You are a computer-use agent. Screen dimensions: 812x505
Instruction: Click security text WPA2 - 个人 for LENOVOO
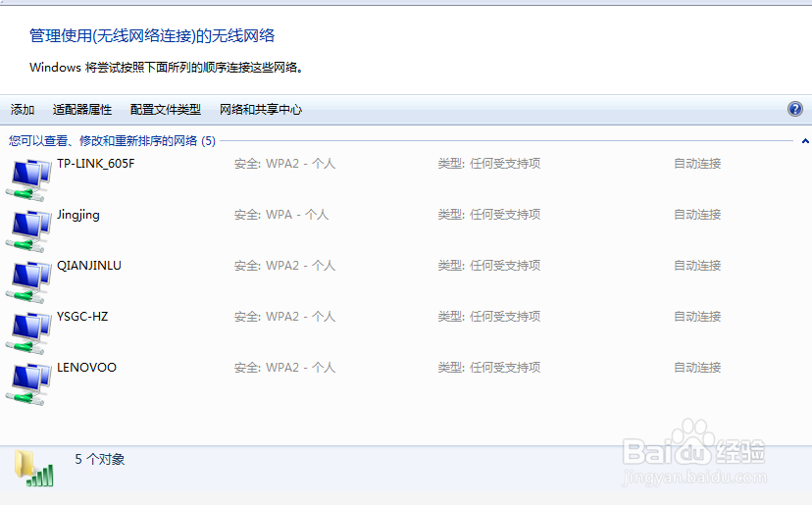(301, 368)
